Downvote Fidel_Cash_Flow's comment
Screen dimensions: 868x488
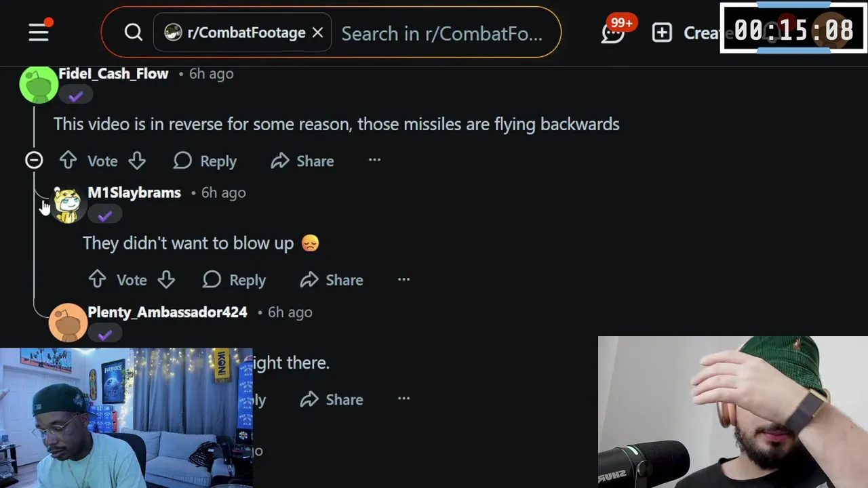pyautogui.click(x=137, y=161)
